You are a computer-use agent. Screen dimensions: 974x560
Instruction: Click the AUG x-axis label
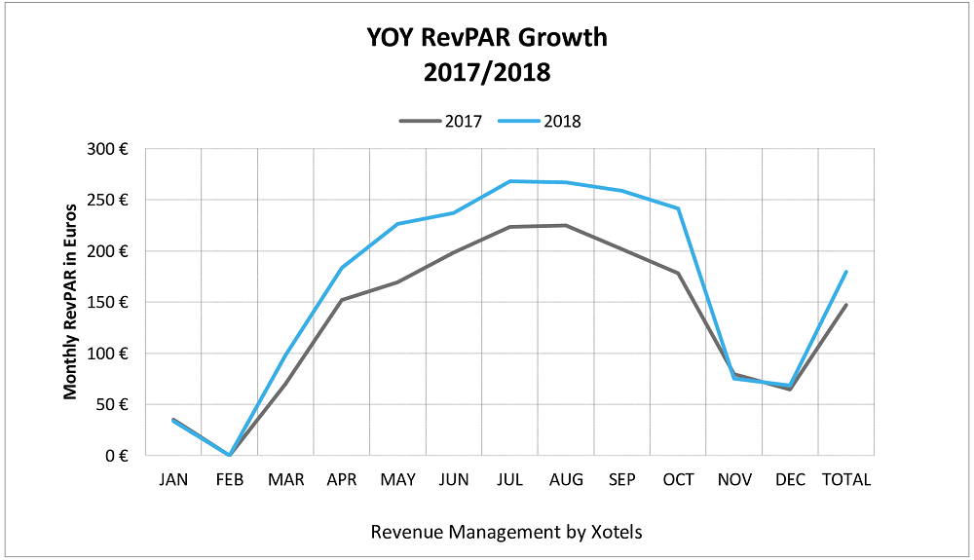click(x=567, y=480)
